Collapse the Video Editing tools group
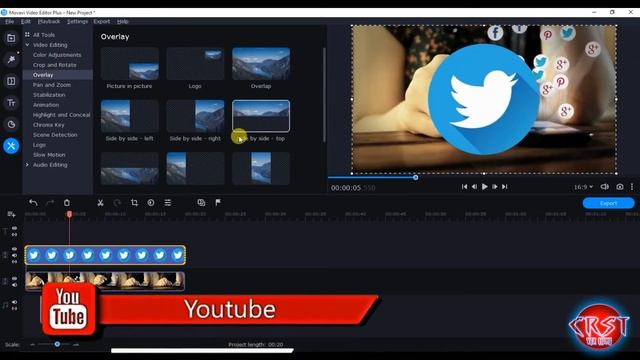Image resolution: width=640 pixels, height=360 pixels. [x=27, y=45]
